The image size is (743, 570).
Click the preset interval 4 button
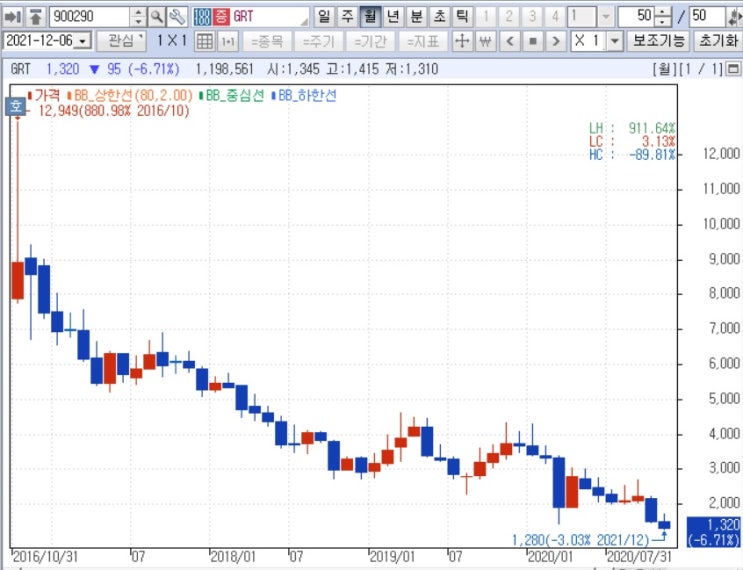[x=555, y=17]
